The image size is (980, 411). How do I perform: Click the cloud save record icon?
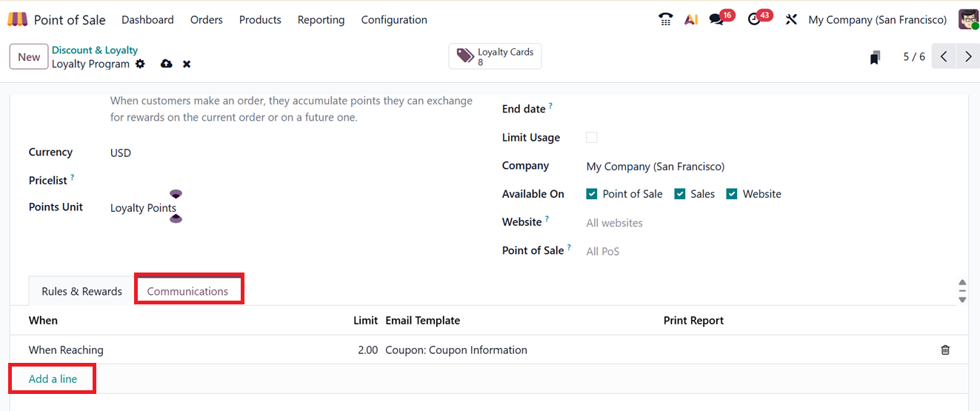click(x=166, y=64)
